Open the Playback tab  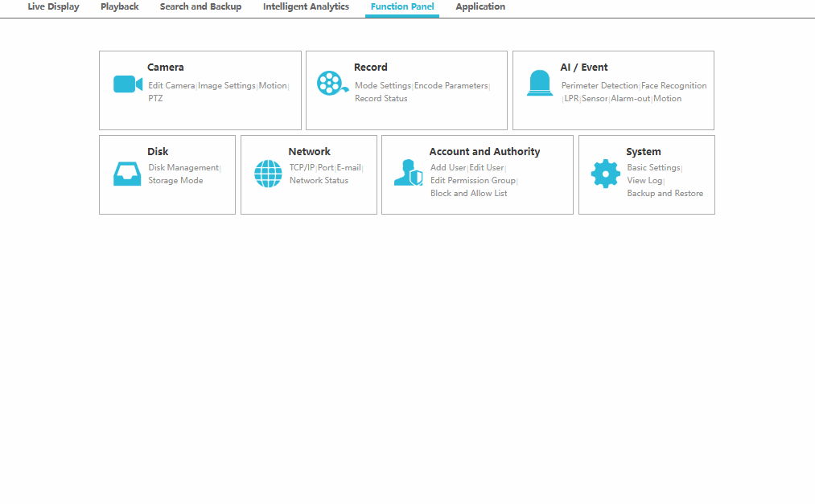tap(119, 7)
